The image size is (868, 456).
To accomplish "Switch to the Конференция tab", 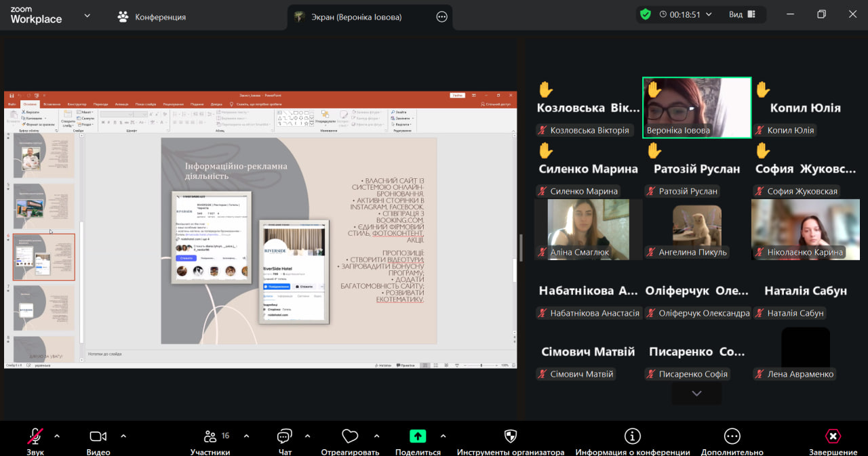I will [152, 17].
